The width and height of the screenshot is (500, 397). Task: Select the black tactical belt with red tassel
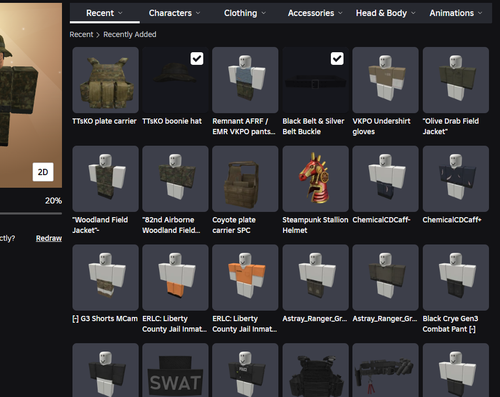(x=385, y=370)
